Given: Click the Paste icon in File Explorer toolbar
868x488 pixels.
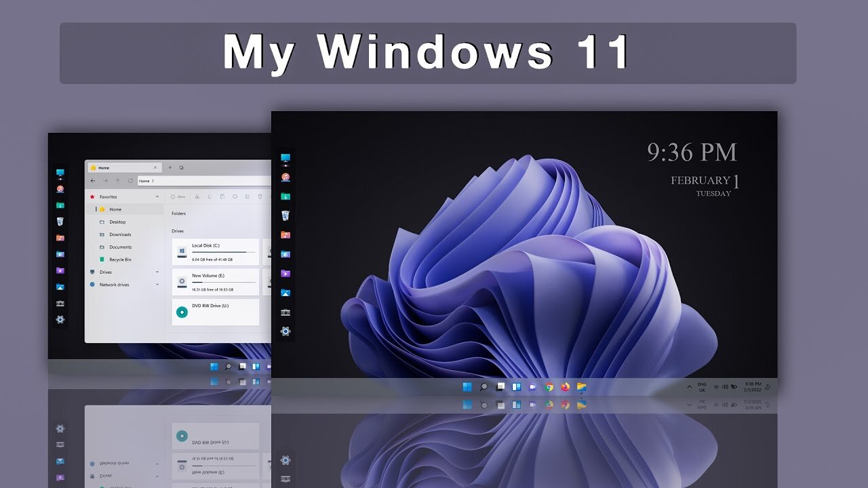Looking at the screenshot, I should point(222,197).
